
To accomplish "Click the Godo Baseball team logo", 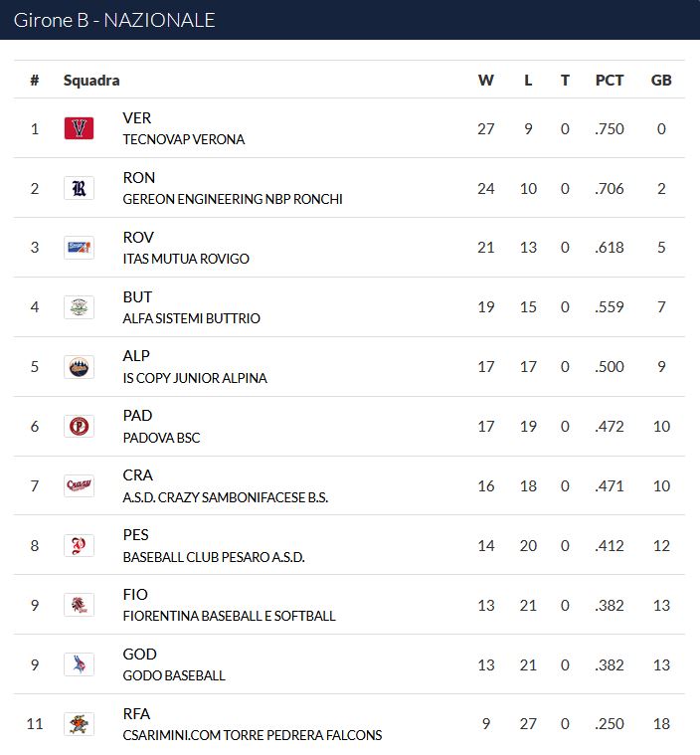I will tap(79, 664).
